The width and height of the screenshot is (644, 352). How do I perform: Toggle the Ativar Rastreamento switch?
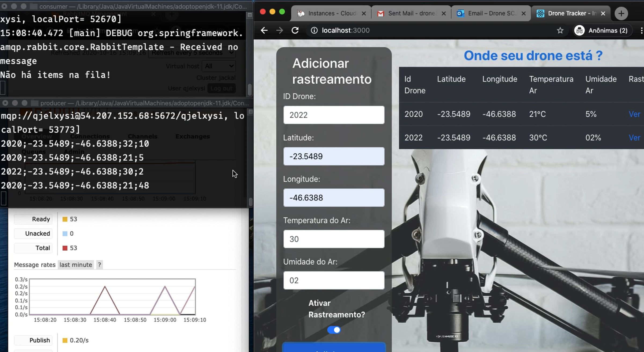coord(334,330)
